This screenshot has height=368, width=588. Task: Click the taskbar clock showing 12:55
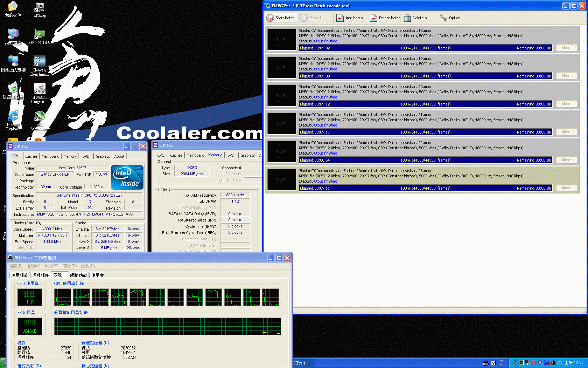[574, 363]
